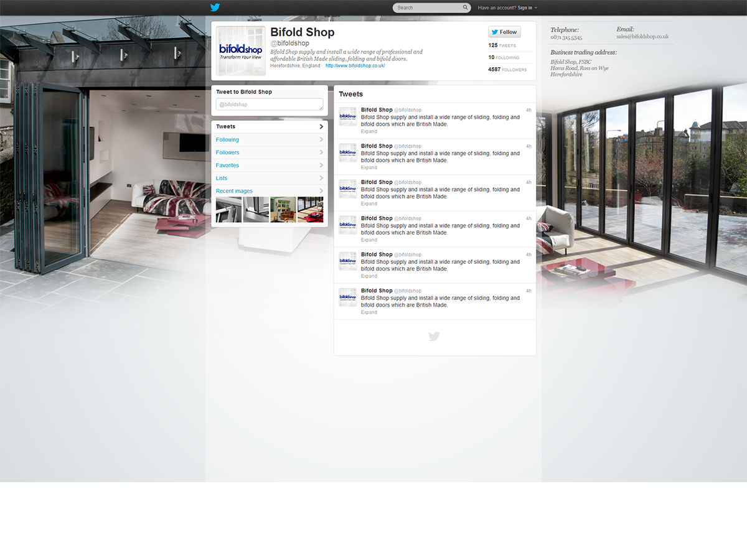Click the @bifoldshop handle under profile name
The height and width of the screenshot is (560, 747).
289,44
